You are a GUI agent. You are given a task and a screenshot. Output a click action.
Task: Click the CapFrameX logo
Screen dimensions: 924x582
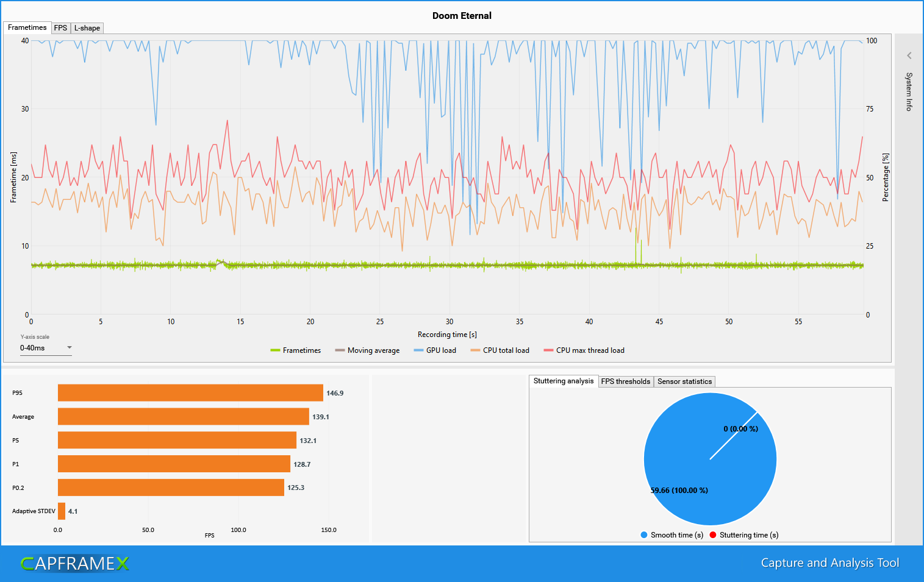click(75, 564)
